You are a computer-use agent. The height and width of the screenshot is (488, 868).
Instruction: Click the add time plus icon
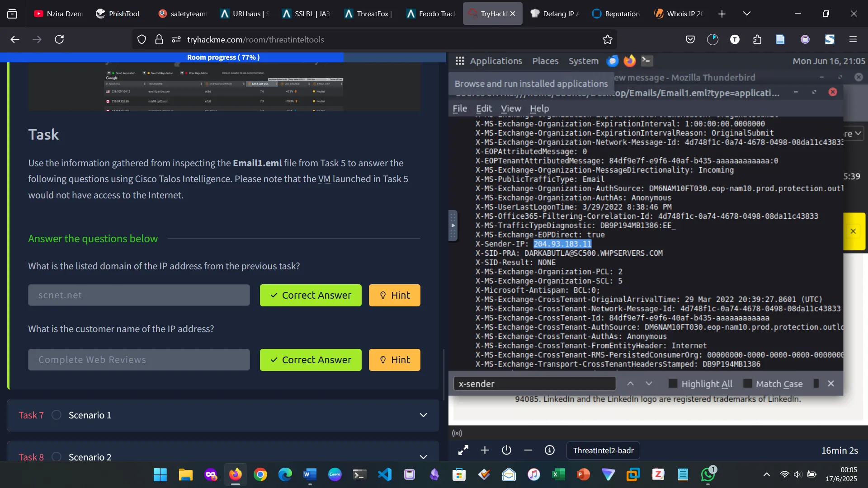click(x=485, y=450)
